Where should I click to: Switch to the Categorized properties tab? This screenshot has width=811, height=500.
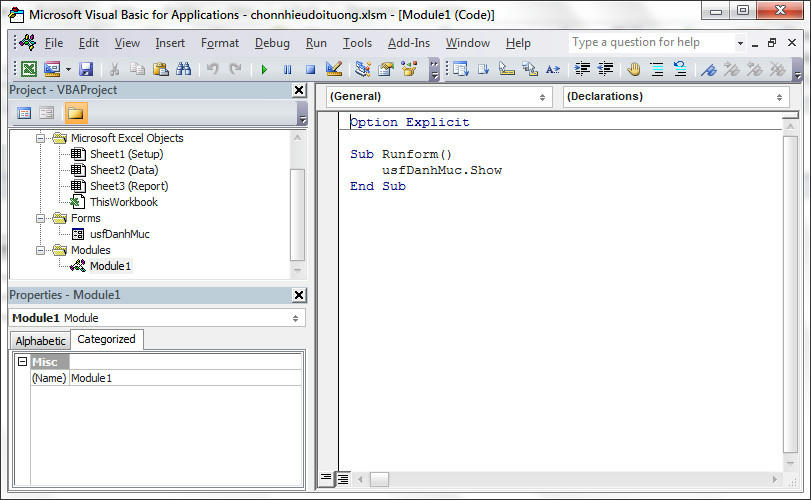(x=106, y=339)
